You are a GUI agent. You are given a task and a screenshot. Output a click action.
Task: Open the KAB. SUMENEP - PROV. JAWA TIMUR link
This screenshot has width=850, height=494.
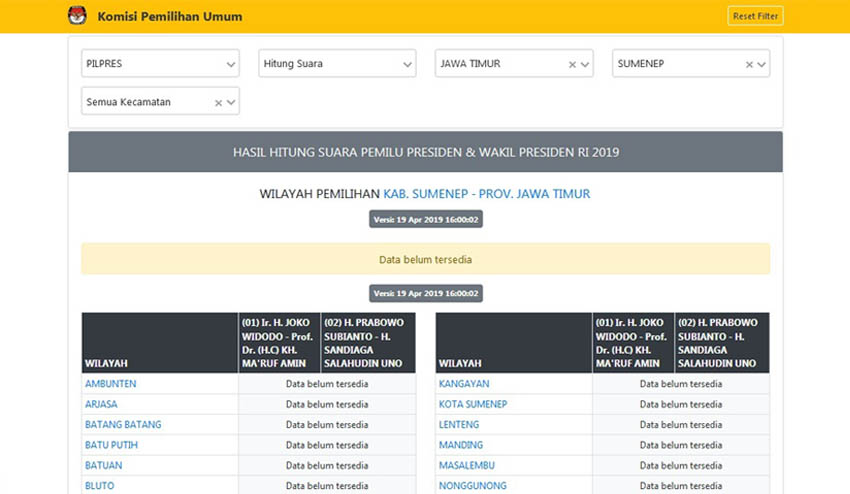[x=487, y=194]
